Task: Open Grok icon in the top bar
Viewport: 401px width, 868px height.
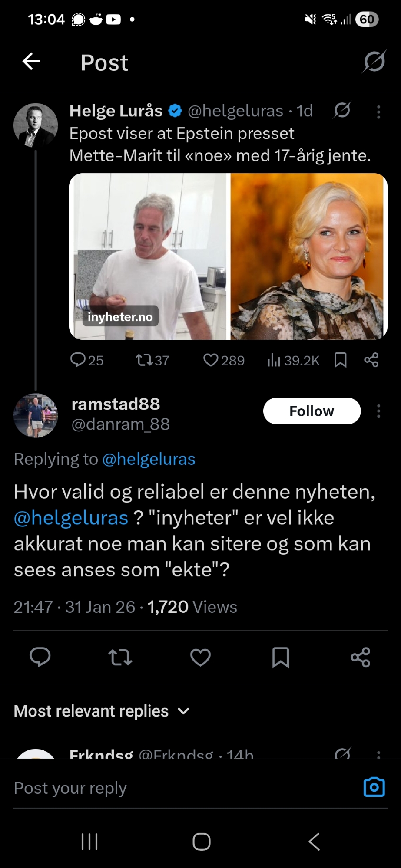Action: click(x=374, y=62)
